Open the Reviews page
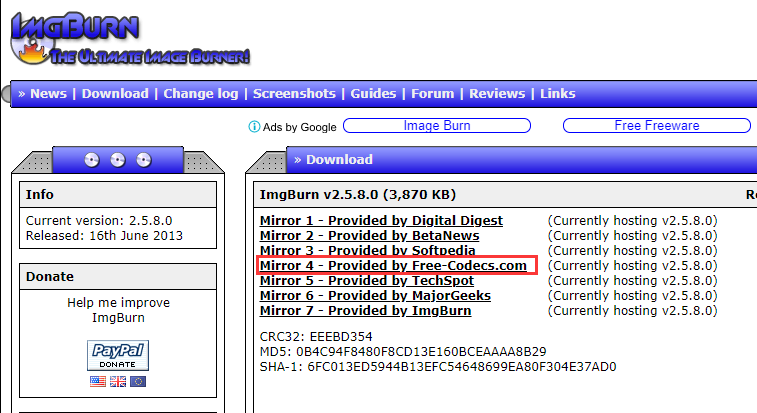Screen dimensions: 757x413 pos(497,94)
